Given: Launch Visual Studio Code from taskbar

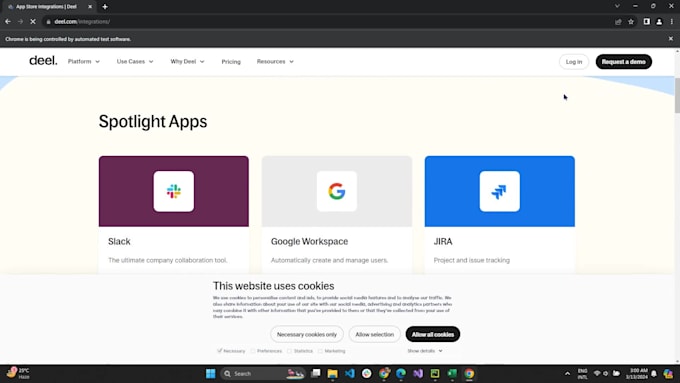Looking at the screenshot, I should point(350,373).
